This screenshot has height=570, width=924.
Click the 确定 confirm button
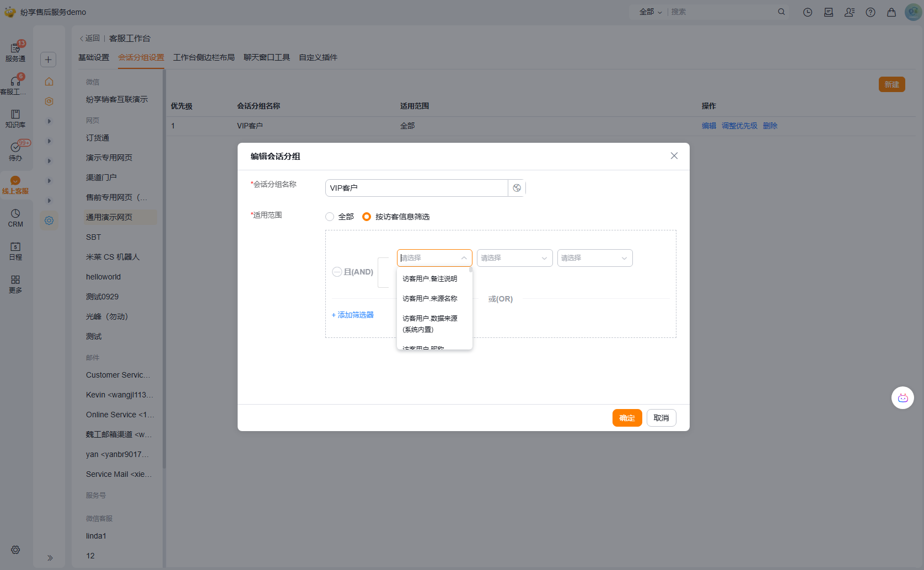[627, 418]
